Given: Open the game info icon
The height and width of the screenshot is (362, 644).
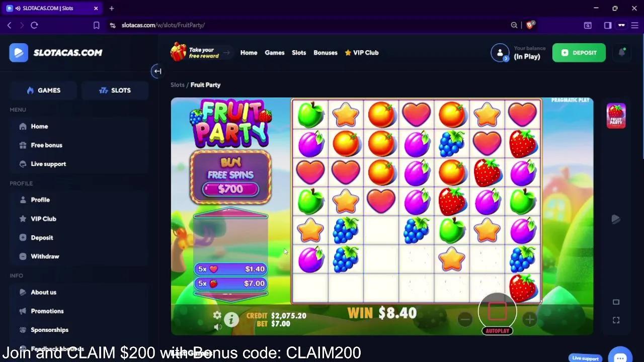Looking at the screenshot, I should [231, 319].
